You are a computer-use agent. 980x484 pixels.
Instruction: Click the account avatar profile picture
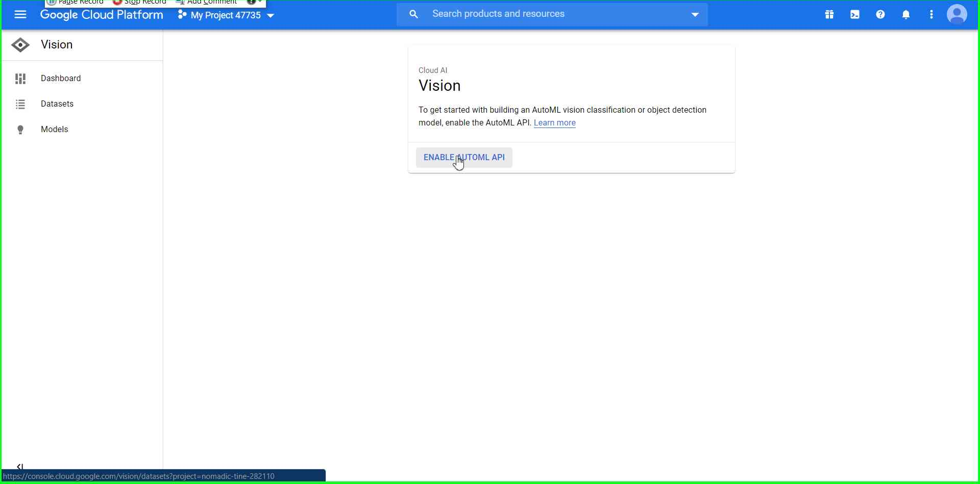958,14
